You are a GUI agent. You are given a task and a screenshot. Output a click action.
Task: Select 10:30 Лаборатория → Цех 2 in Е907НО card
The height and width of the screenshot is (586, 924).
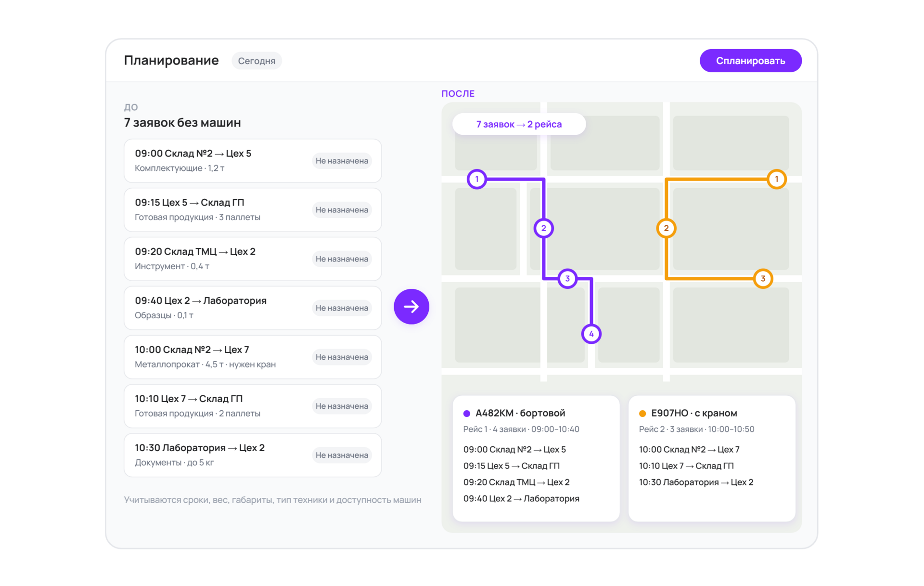point(696,482)
